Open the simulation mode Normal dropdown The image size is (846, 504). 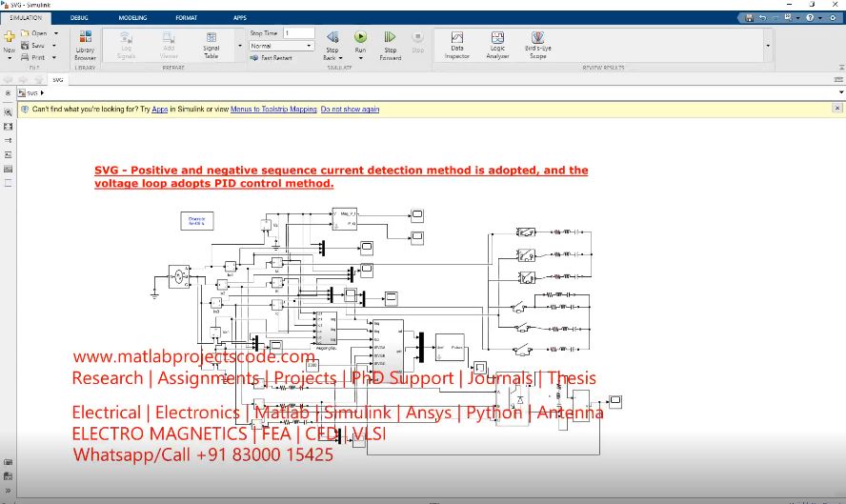[281, 46]
